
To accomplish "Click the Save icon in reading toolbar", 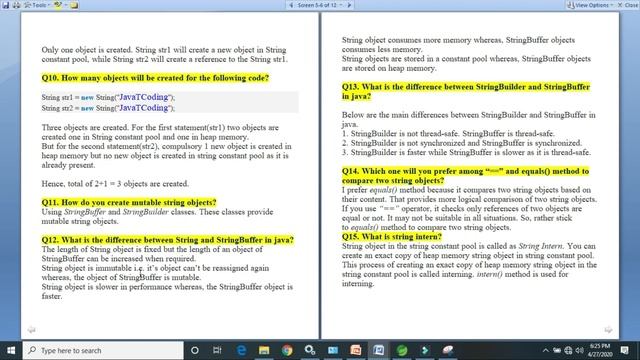I will tap(6, 5).
